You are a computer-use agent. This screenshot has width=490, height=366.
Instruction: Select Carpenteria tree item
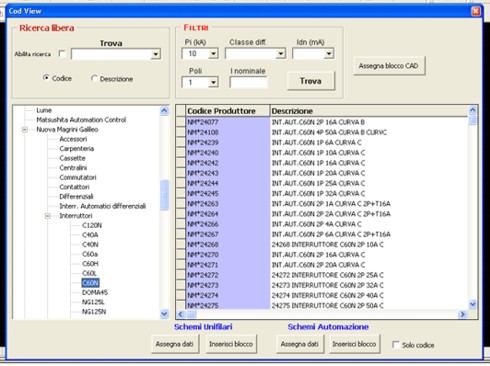click(76, 149)
